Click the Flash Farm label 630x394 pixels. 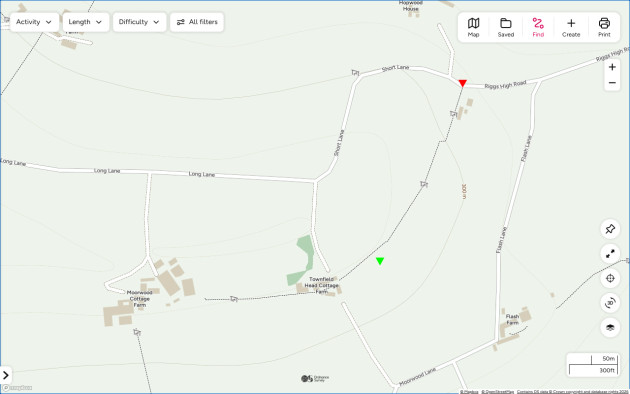[512, 319]
